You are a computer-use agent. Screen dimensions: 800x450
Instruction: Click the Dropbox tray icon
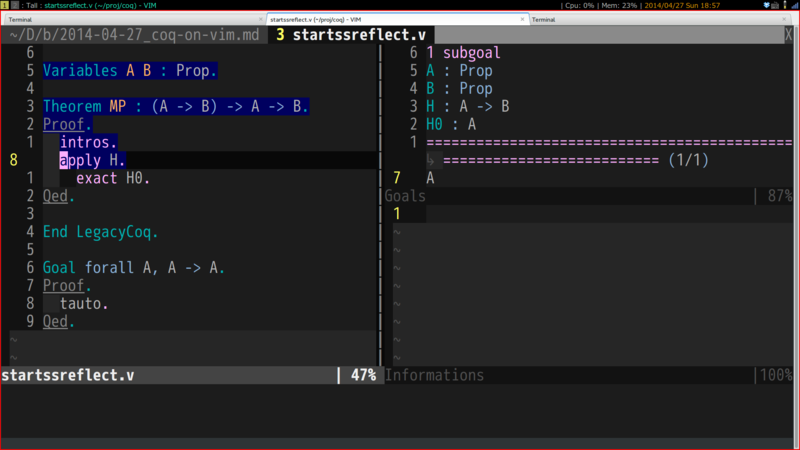[x=766, y=5]
